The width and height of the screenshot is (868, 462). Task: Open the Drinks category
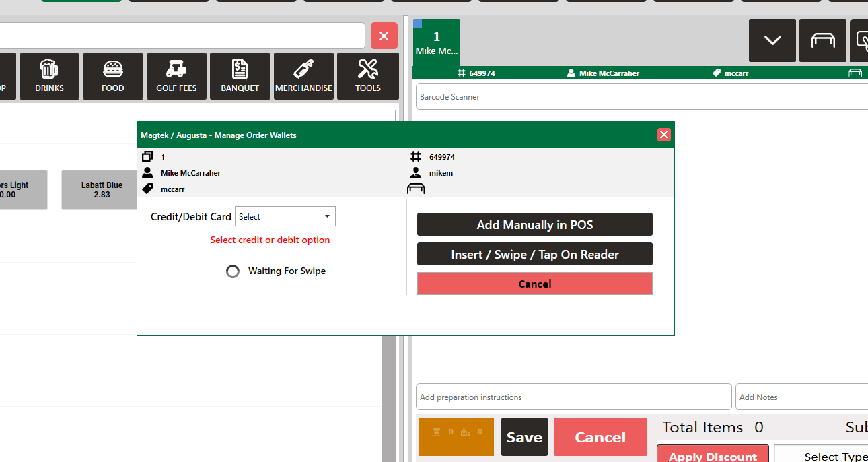coord(49,76)
